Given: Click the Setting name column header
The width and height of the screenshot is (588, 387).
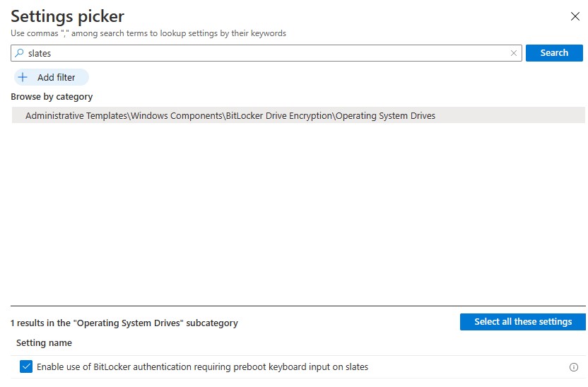Looking at the screenshot, I should [44, 343].
